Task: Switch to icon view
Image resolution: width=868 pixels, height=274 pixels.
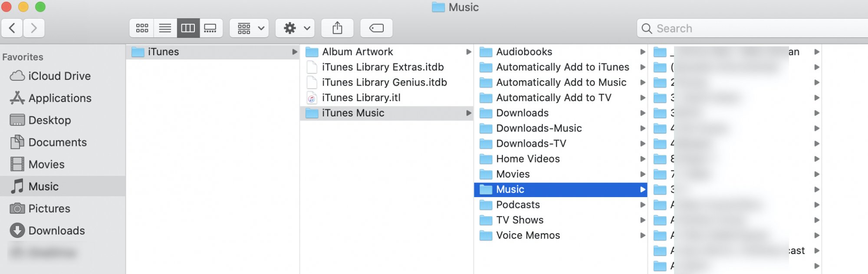Action: (142, 28)
